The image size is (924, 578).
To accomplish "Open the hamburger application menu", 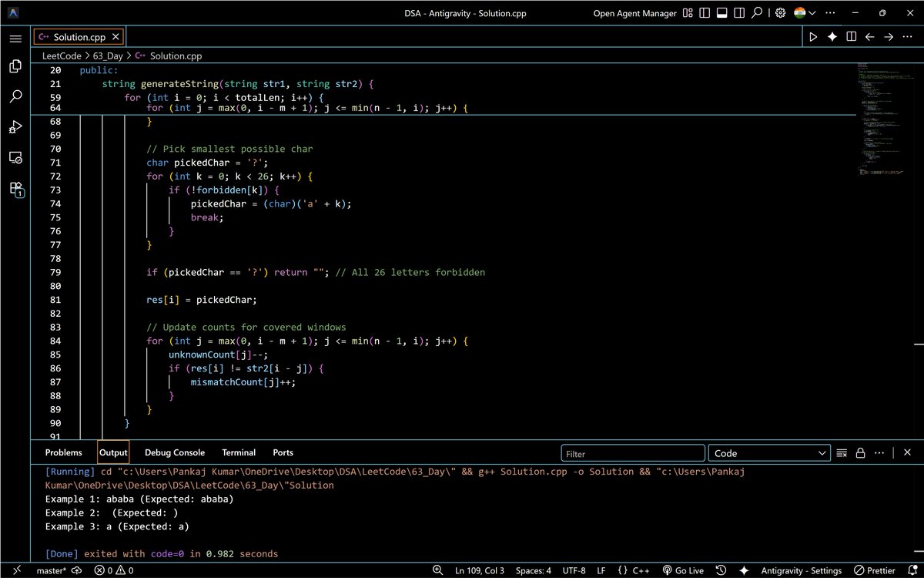I will click(x=15, y=38).
